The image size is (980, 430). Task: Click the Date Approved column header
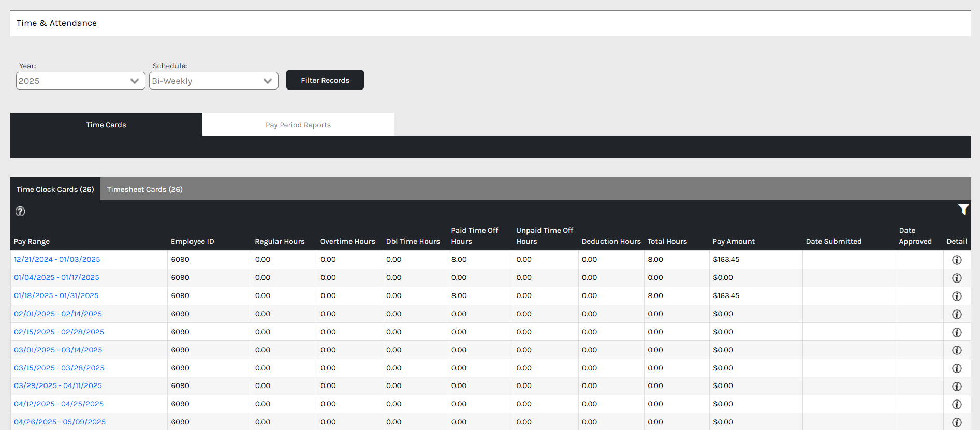tap(915, 236)
